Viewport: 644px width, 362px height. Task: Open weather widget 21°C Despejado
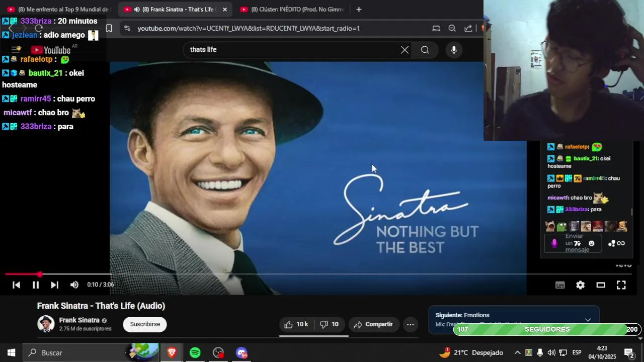471,353
